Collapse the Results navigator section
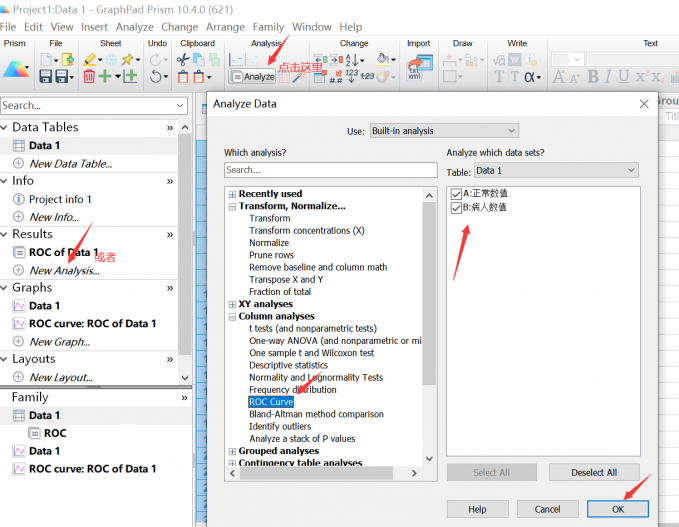This screenshot has width=679, height=527. click(x=4, y=234)
